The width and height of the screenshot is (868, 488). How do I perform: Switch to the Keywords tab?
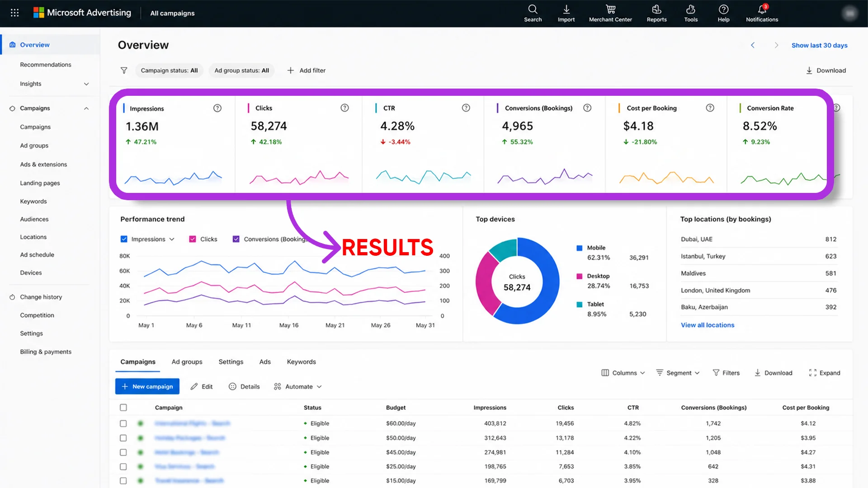coord(301,362)
